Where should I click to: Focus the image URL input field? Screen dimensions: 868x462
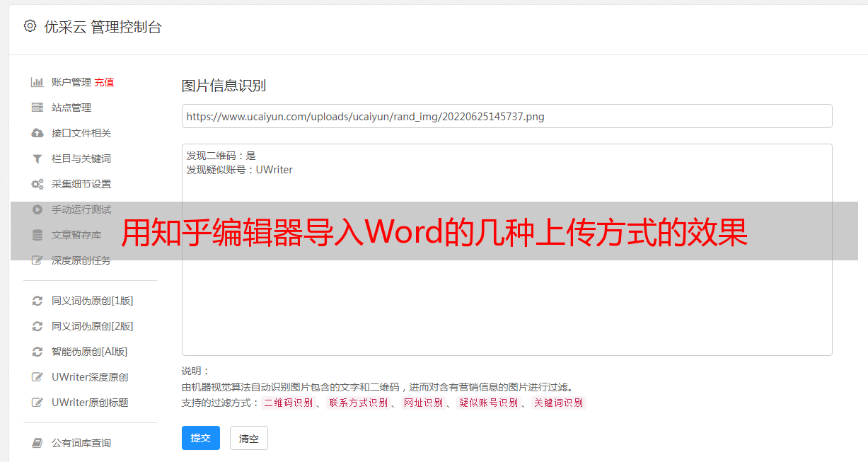507,116
